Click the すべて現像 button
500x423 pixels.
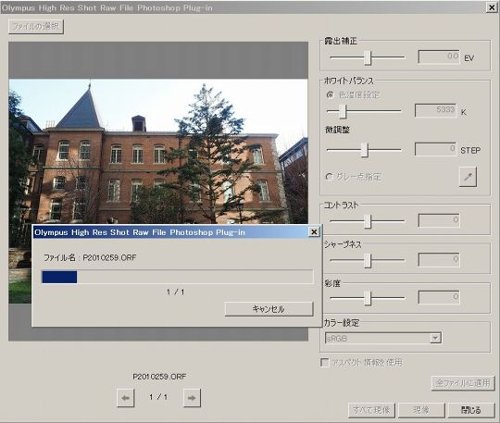372,410
